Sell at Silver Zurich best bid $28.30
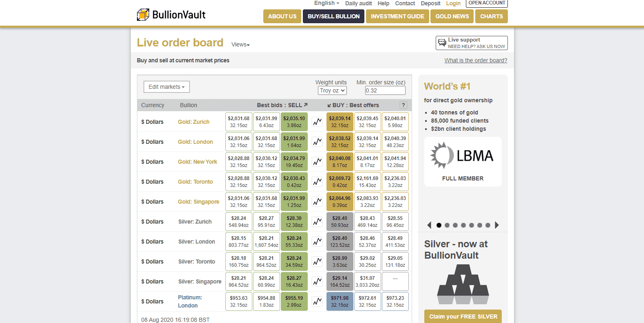This screenshot has width=644, height=323. point(294,222)
